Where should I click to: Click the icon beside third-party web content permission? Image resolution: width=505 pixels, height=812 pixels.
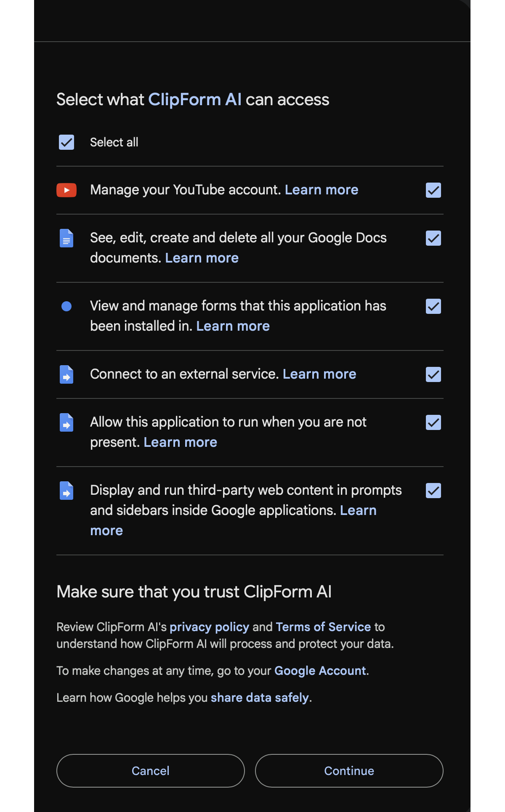(x=66, y=491)
